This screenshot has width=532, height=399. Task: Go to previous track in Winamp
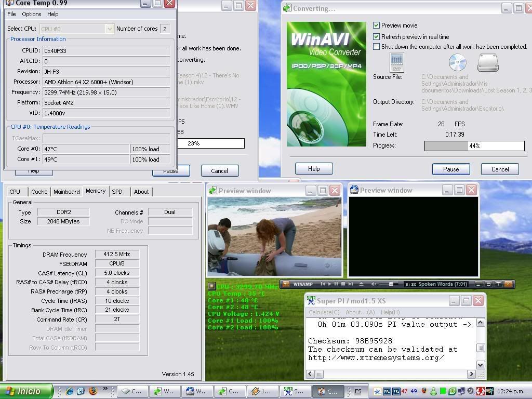tap(323, 284)
